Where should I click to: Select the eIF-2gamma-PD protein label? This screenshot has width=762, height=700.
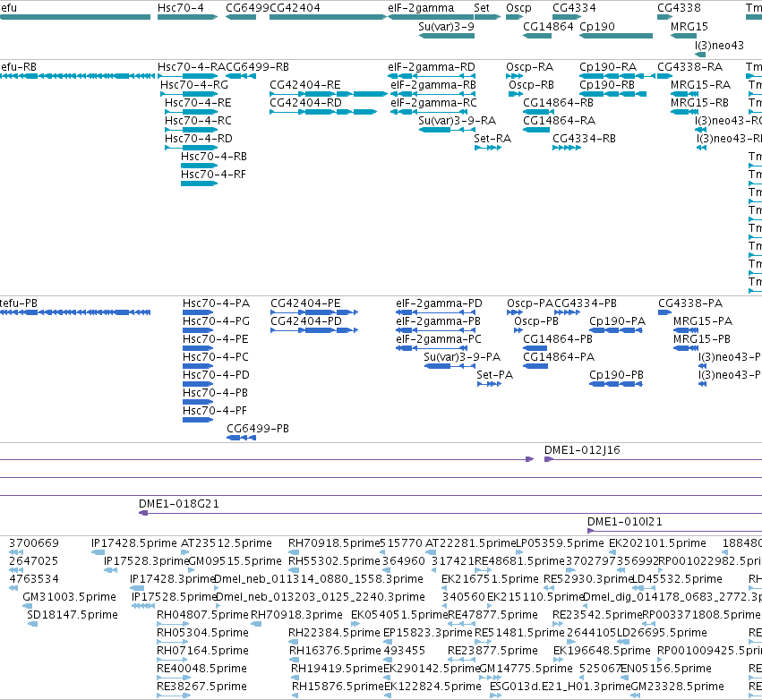(x=439, y=304)
